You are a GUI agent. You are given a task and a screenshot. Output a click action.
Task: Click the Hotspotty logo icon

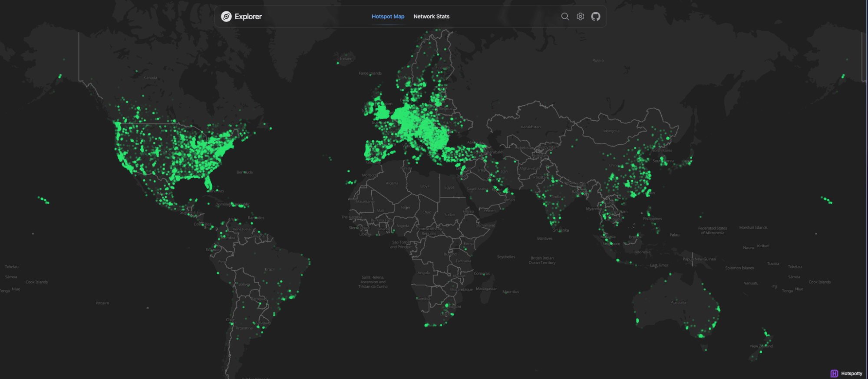[834, 373]
